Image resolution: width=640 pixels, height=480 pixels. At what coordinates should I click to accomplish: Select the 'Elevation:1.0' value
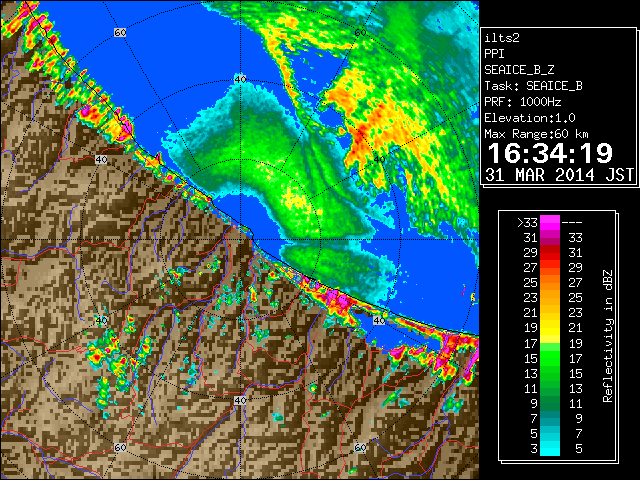(x=530, y=118)
